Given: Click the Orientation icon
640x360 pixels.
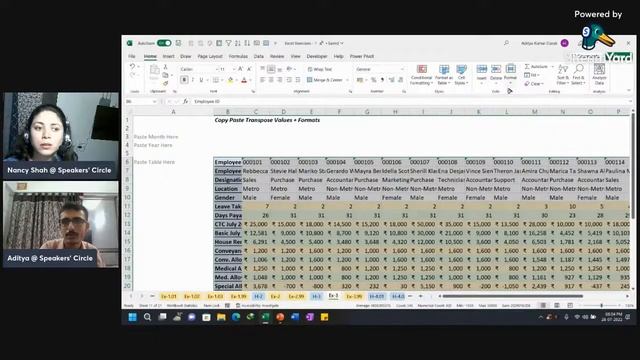Looking at the screenshot, I should [x=290, y=69].
